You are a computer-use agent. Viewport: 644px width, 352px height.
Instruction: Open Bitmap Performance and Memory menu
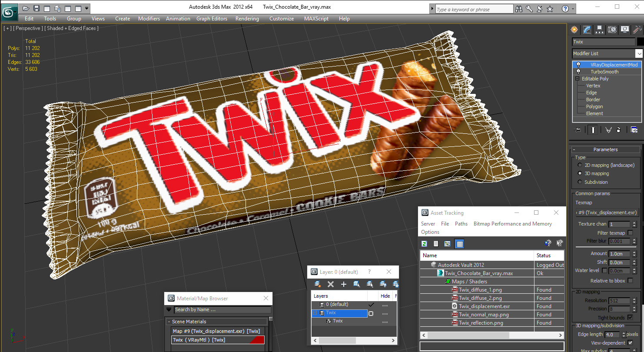pyautogui.click(x=512, y=224)
